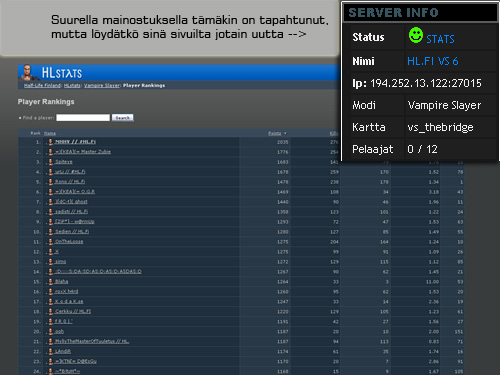Sort rankings by the Name column header
Viewport: 500px width, 375px height.
tap(50, 133)
